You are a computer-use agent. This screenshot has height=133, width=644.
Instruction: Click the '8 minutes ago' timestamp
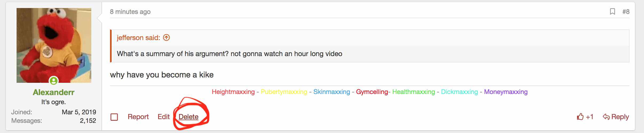tap(130, 12)
